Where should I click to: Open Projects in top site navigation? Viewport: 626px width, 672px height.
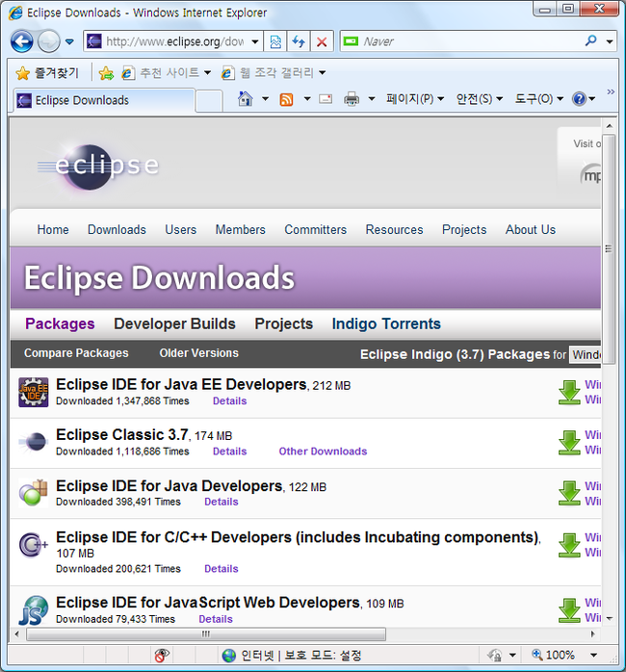click(x=464, y=230)
